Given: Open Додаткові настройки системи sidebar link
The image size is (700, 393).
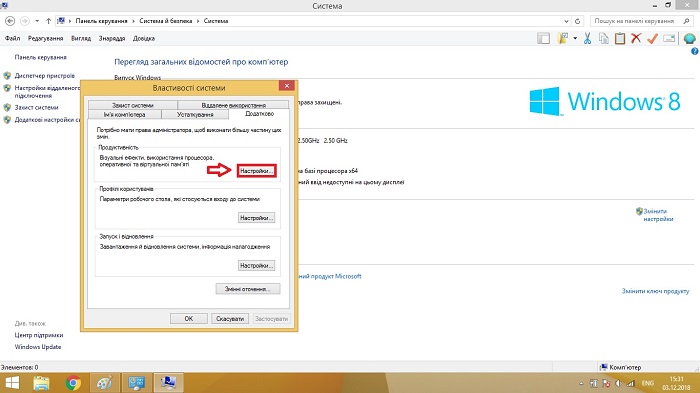Looking at the screenshot, I should coord(47,120).
